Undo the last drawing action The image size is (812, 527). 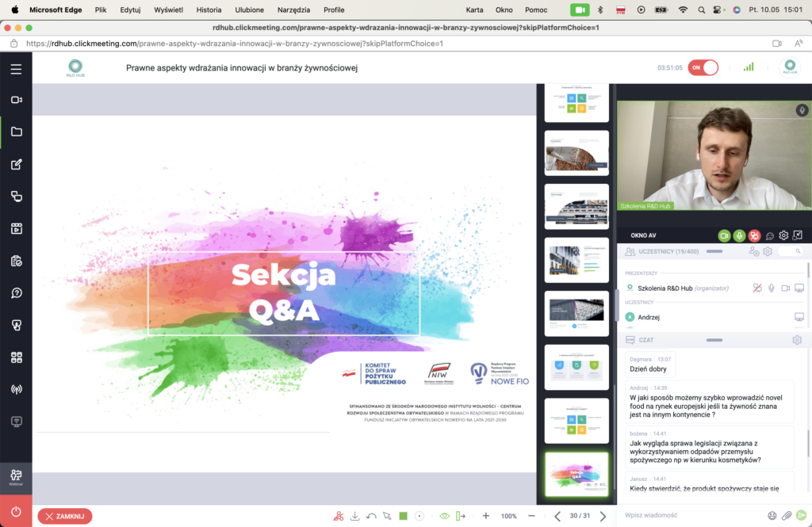[371, 516]
